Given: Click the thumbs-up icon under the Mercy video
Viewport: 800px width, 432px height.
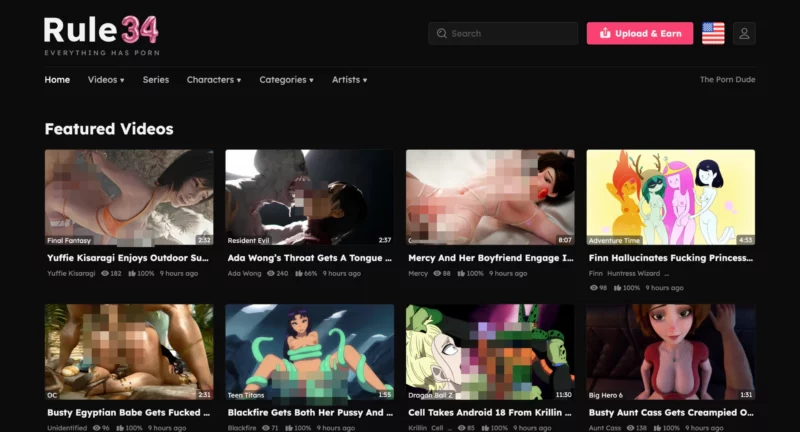Looking at the screenshot, I should [x=461, y=273].
